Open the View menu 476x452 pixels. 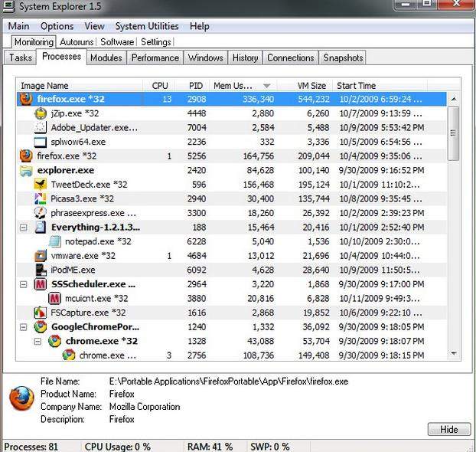pos(94,26)
